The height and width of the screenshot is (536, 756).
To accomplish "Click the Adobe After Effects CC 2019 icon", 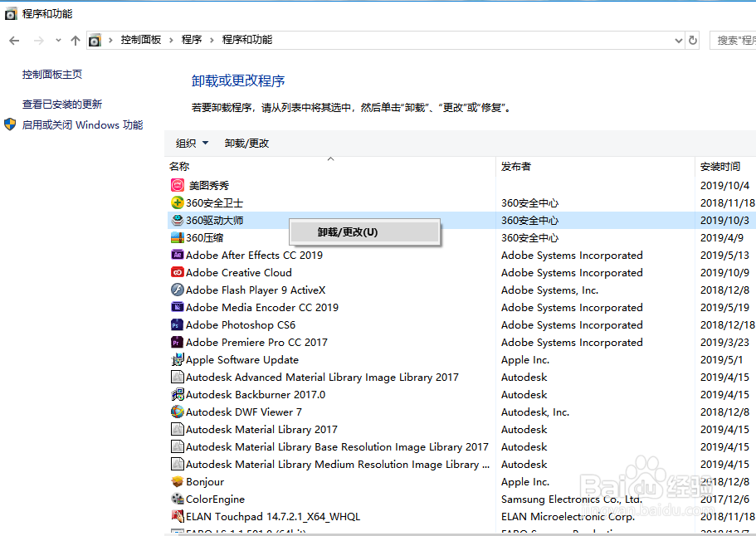I will pos(178,255).
